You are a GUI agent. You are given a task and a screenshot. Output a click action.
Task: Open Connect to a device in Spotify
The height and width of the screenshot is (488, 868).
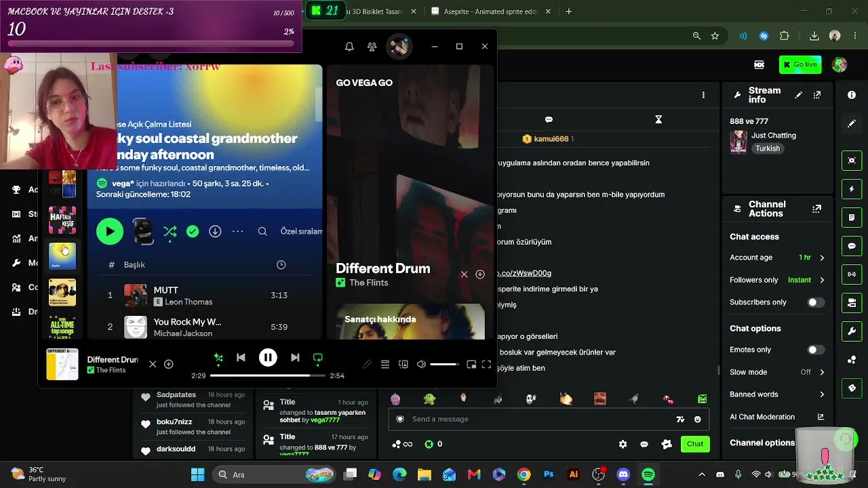pos(403,364)
